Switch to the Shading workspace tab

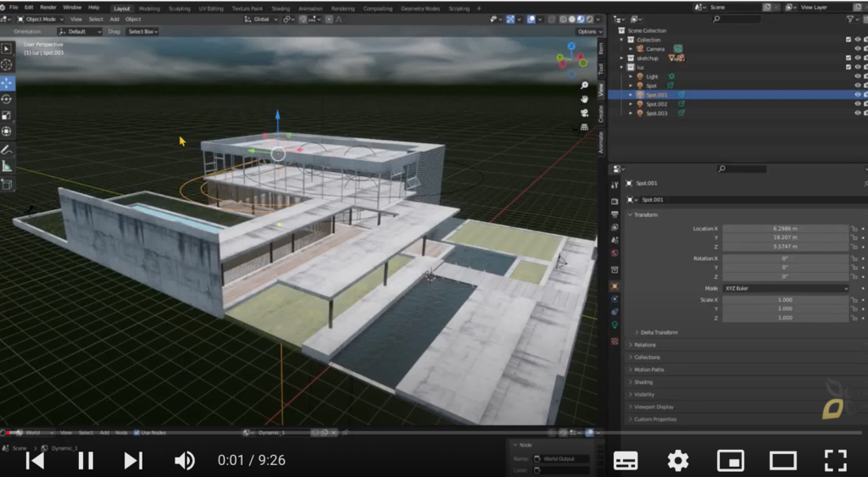click(x=280, y=8)
